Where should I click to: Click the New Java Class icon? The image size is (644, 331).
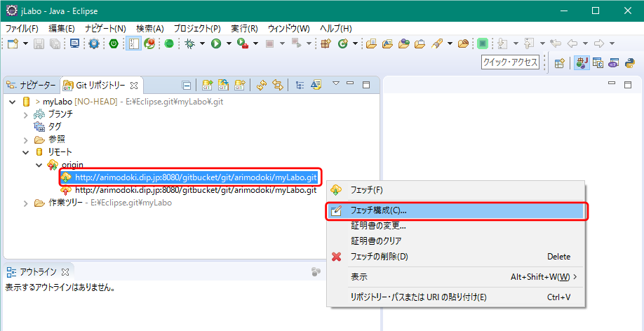(x=342, y=43)
